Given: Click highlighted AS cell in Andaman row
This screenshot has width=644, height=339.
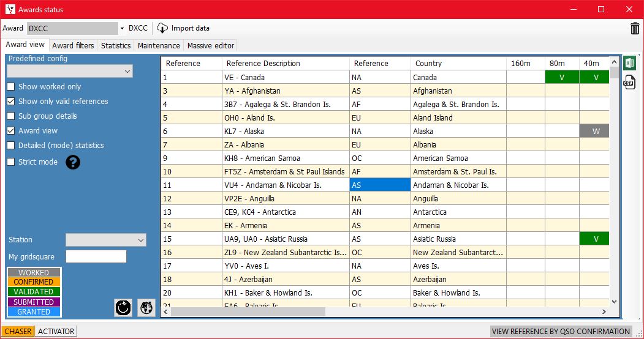Looking at the screenshot, I should click(x=380, y=185).
